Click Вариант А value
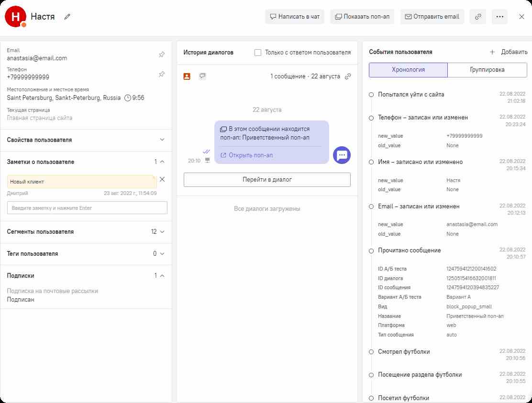 pos(458,297)
